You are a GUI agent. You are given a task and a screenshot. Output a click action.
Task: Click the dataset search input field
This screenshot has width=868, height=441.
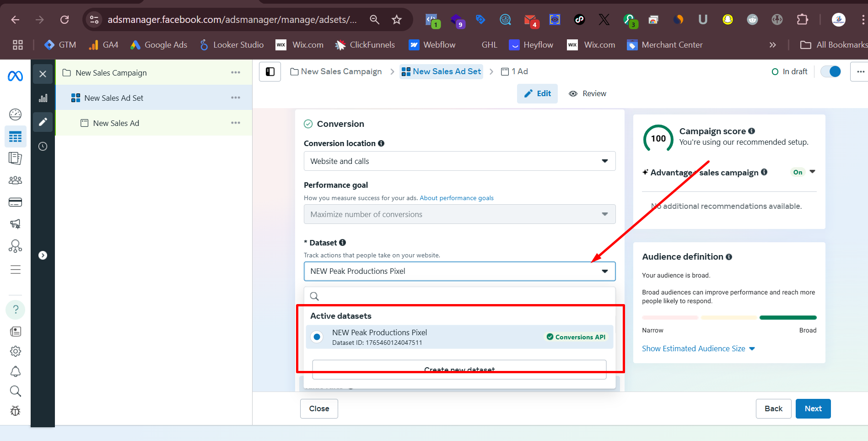click(462, 296)
